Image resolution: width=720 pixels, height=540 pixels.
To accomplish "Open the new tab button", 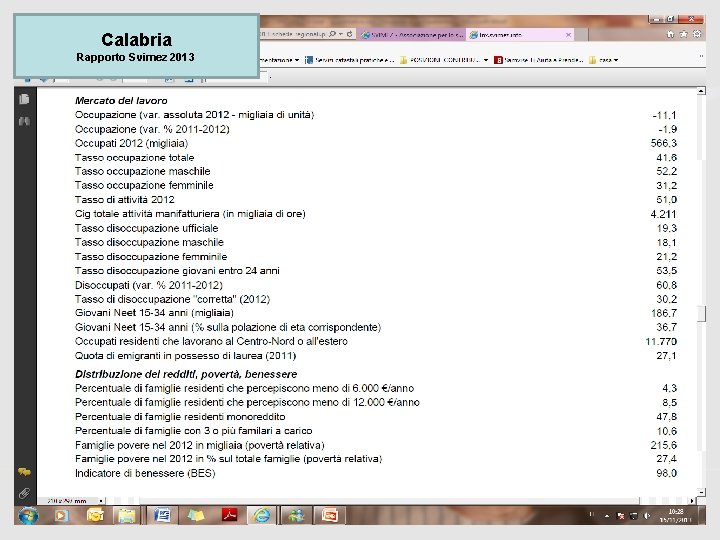I will coord(581,35).
